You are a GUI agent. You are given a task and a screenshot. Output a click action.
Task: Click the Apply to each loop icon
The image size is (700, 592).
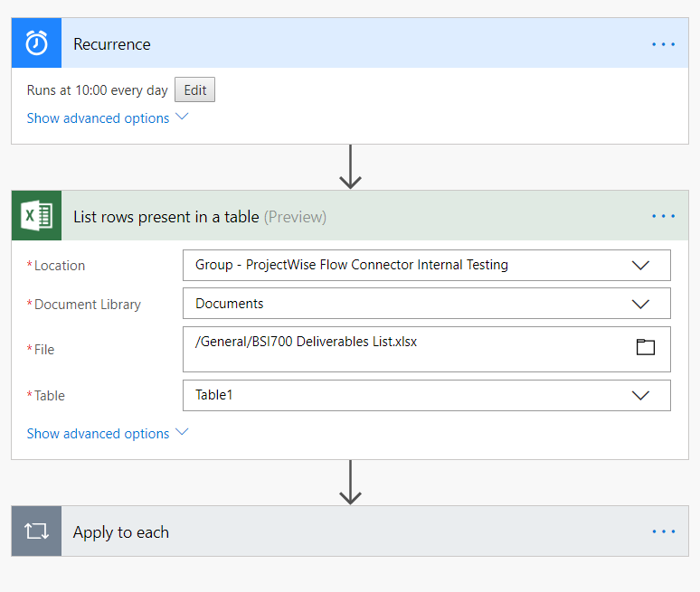36,531
